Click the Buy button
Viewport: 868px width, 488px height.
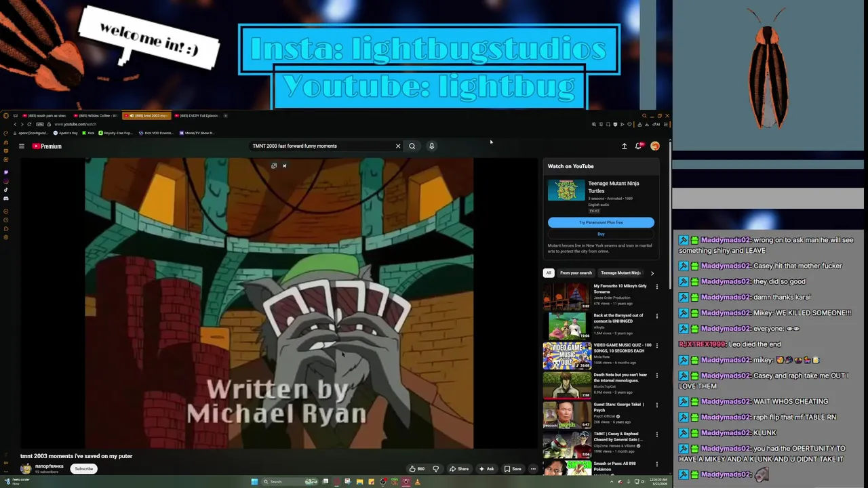click(601, 234)
